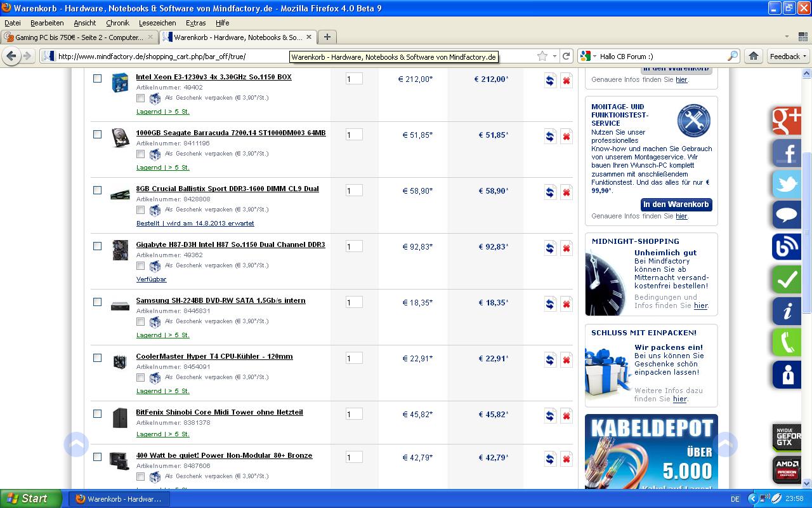Screen dimensions: 812x508
Task: Delete be quiet! 400 Watt power supply
Action: pyautogui.click(x=566, y=459)
